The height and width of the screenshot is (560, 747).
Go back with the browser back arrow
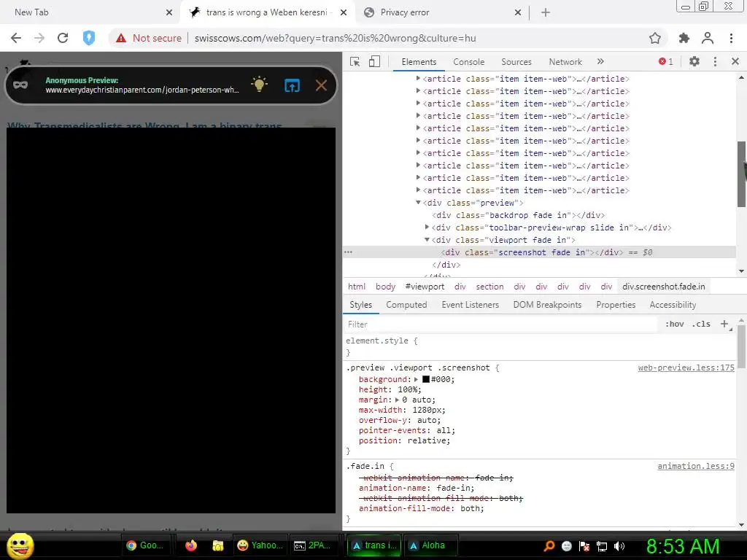click(16, 38)
